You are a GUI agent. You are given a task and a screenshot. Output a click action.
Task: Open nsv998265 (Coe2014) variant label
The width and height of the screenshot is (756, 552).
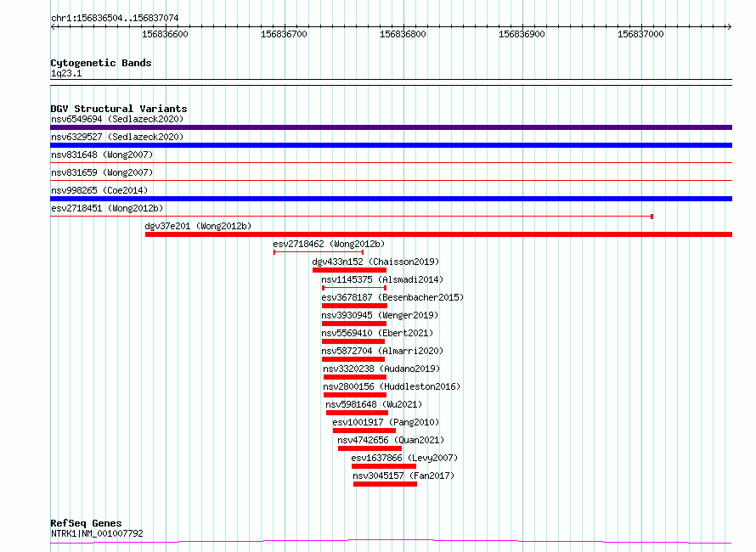click(99, 190)
